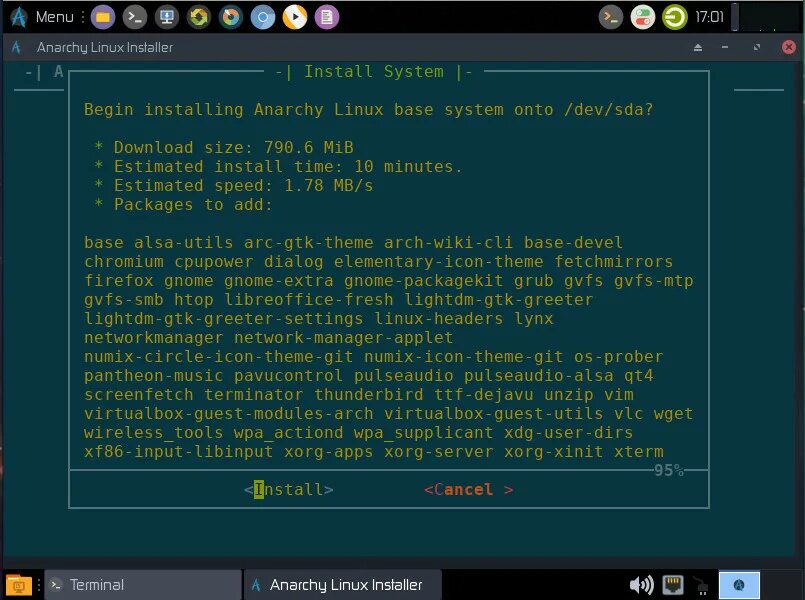The width and height of the screenshot is (805, 600).
Task: Click the 'libreoffice-fresh' package name
Action: [309, 299]
